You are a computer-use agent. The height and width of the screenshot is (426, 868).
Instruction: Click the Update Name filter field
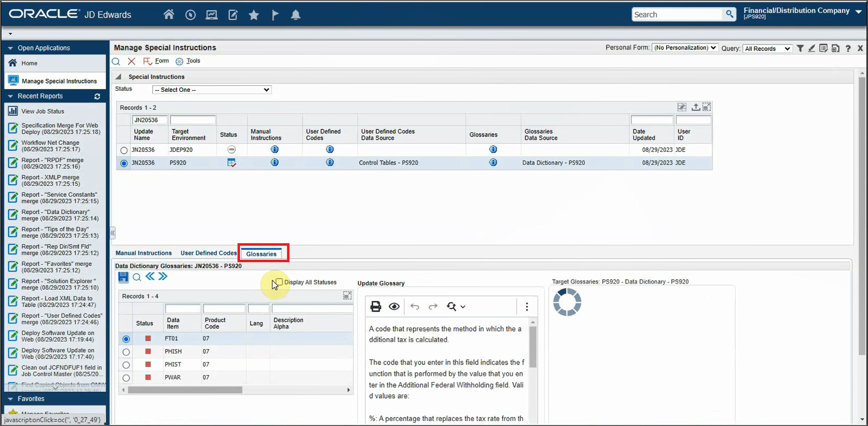tap(149, 120)
